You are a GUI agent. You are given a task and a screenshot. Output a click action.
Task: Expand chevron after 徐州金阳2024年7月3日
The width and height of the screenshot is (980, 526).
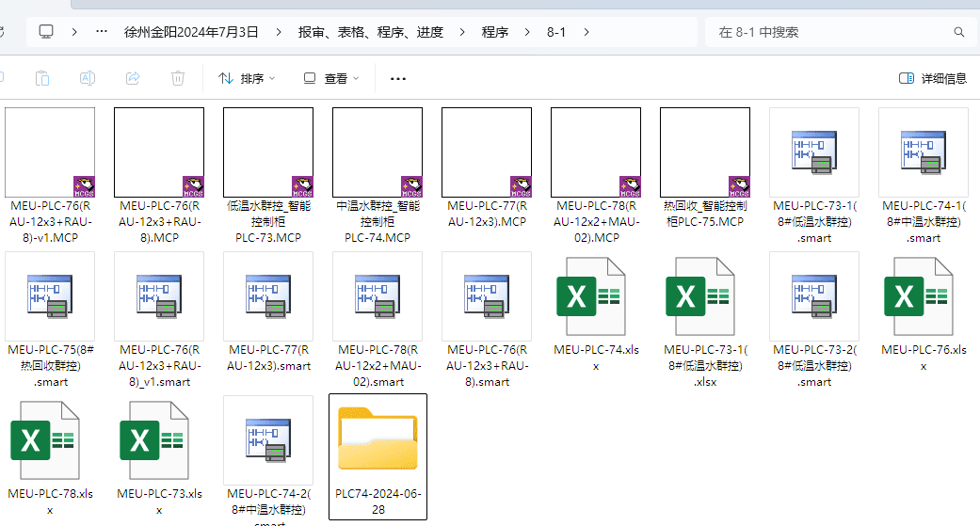point(278,32)
